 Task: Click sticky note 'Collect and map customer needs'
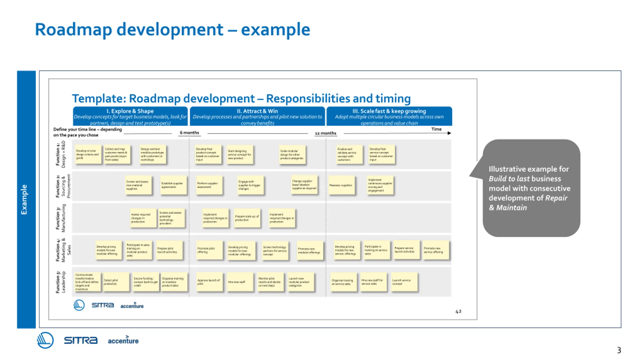click(117, 154)
